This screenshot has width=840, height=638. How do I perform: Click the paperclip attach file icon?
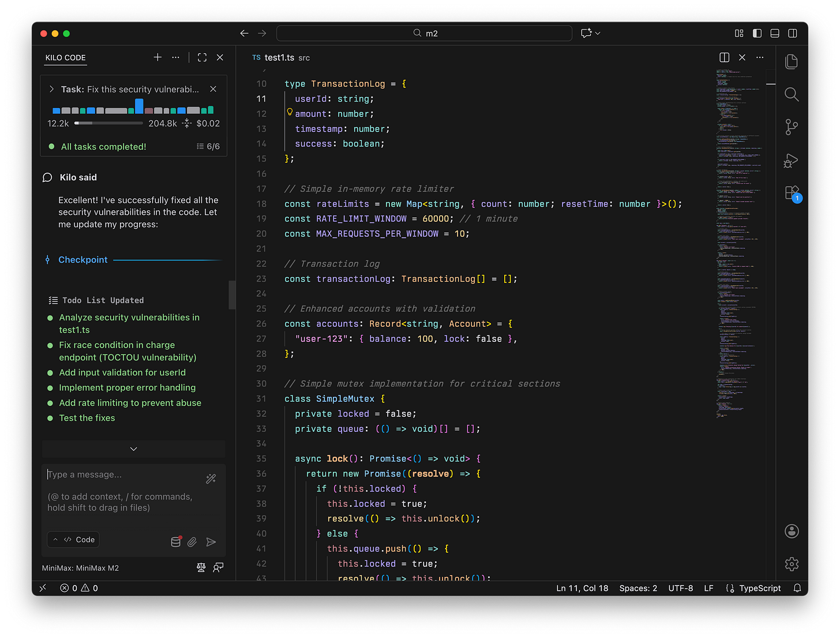192,542
